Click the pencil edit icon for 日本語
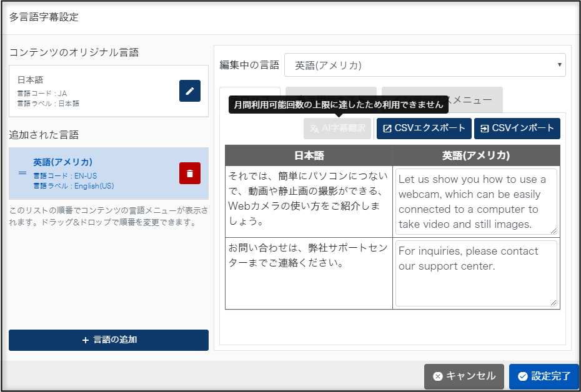 point(190,91)
